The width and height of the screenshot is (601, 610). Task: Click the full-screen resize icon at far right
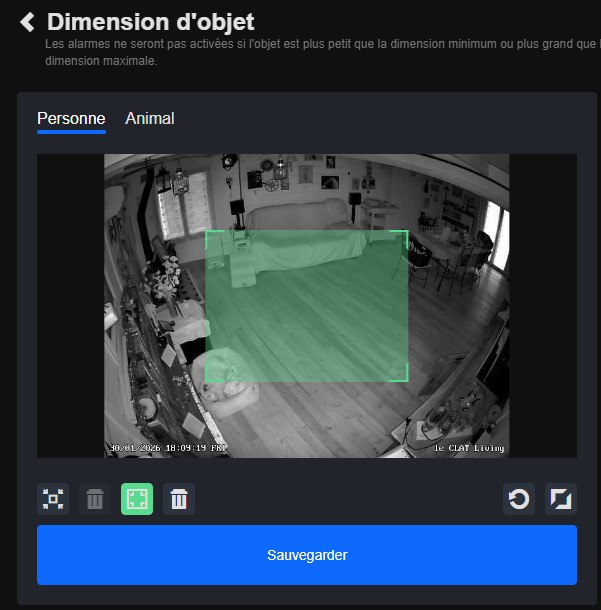click(x=561, y=499)
